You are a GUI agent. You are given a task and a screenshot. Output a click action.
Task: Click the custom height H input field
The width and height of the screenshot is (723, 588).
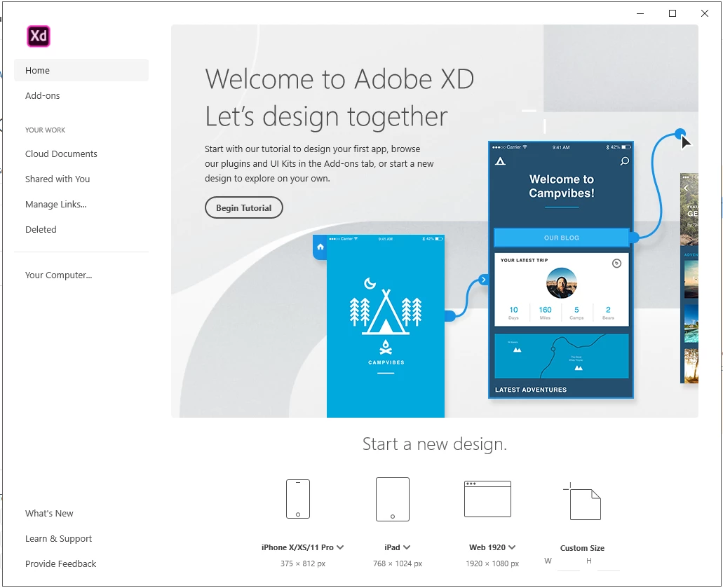[608, 563]
